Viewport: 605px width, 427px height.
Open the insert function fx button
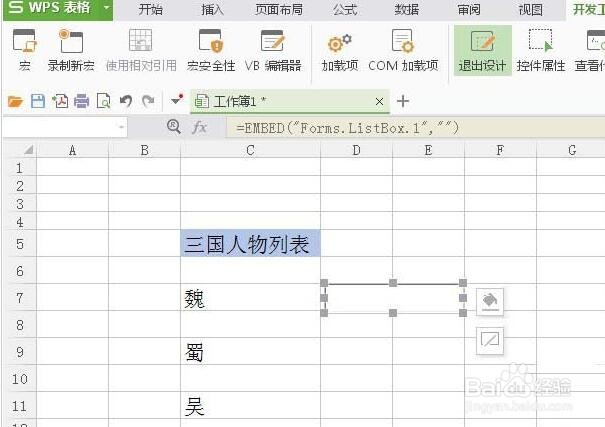(x=199, y=127)
